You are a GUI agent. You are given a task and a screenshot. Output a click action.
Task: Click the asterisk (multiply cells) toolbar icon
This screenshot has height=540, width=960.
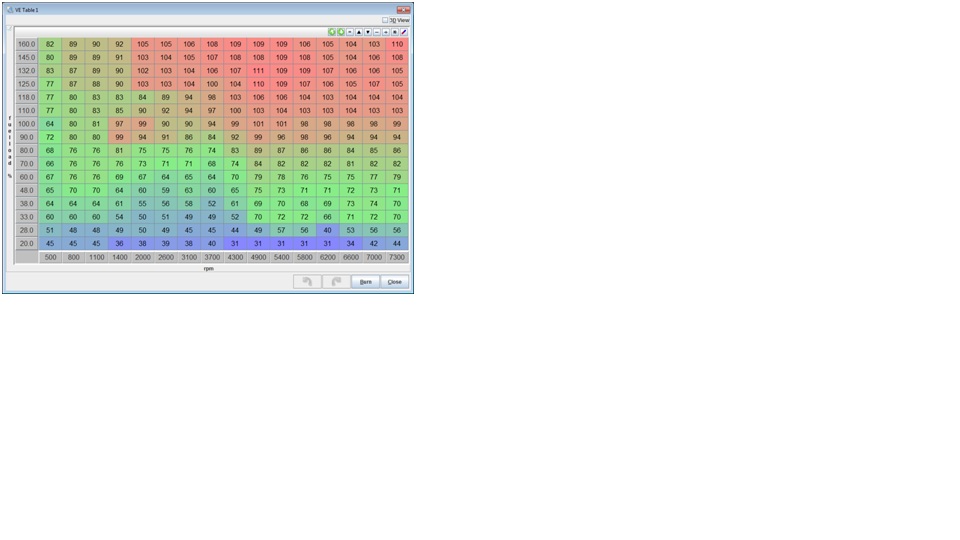(395, 32)
